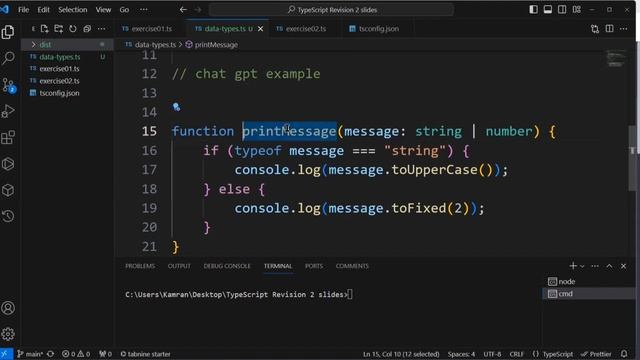Show more menu bar items ellipsis
The height and width of the screenshot is (360, 640).
[144, 9]
